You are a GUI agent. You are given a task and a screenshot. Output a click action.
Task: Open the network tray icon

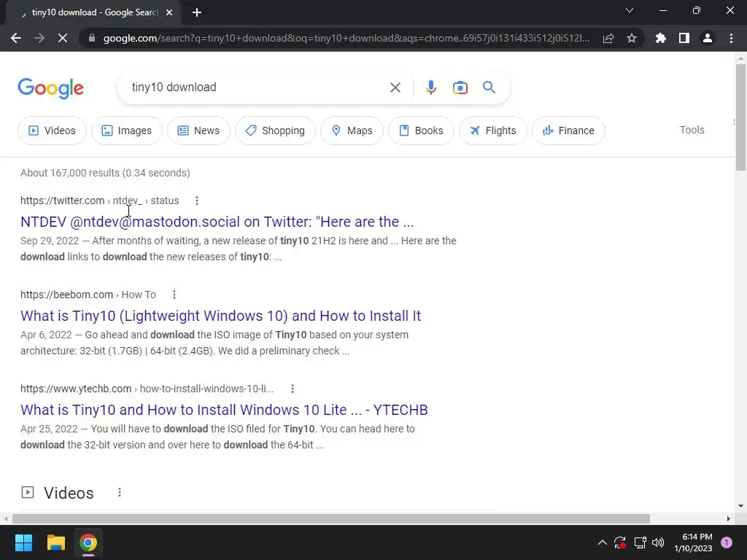[640, 542]
